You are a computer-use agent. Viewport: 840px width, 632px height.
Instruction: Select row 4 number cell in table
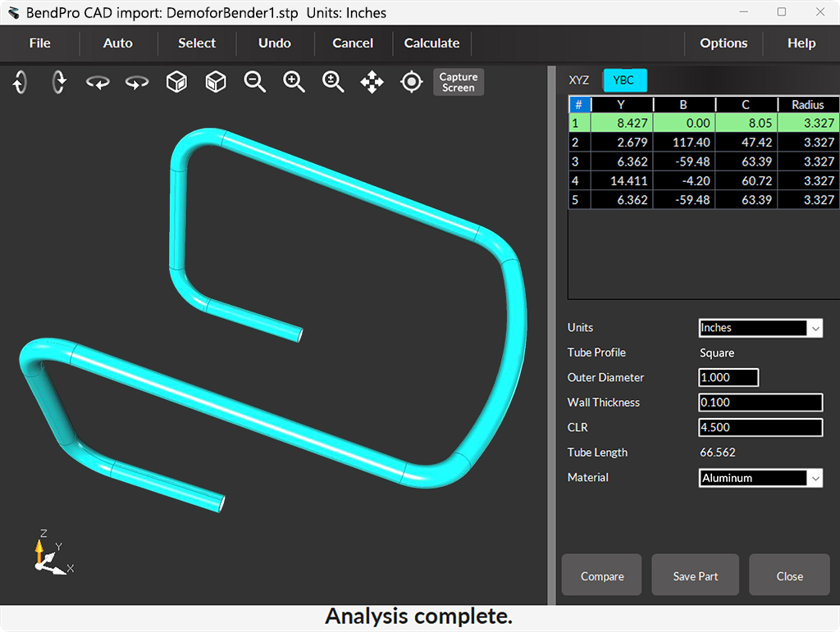click(x=579, y=181)
